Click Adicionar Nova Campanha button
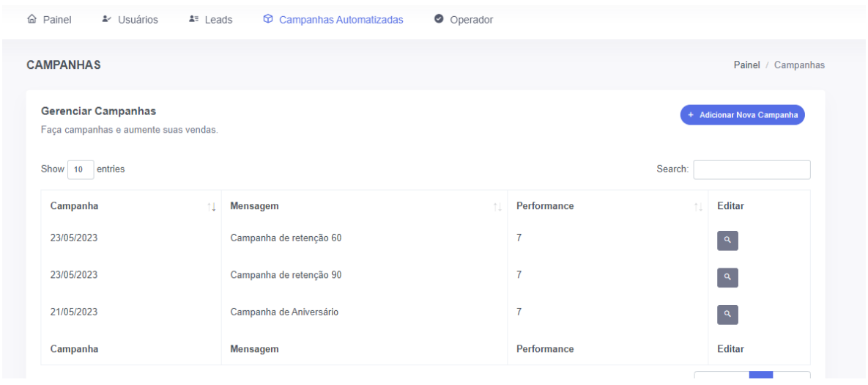 (742, 115)
